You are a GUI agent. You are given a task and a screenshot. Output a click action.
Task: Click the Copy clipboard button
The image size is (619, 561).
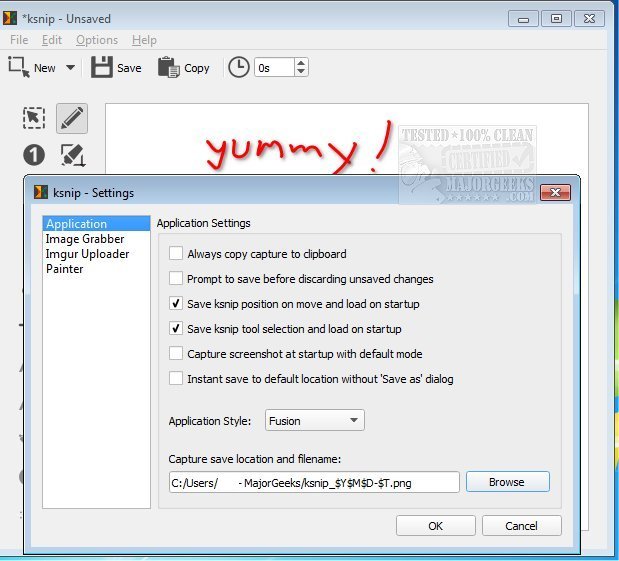pyautogui.click(x=184, y=68)
